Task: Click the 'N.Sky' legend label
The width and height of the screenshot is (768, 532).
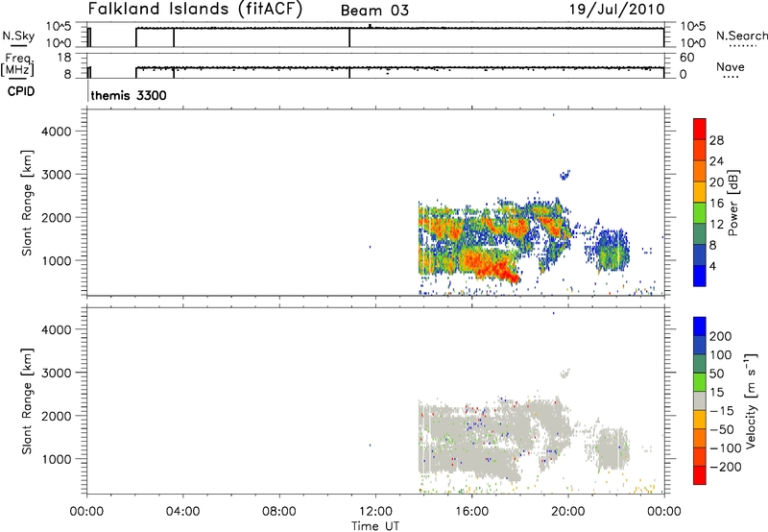Action: pos(18,36)
